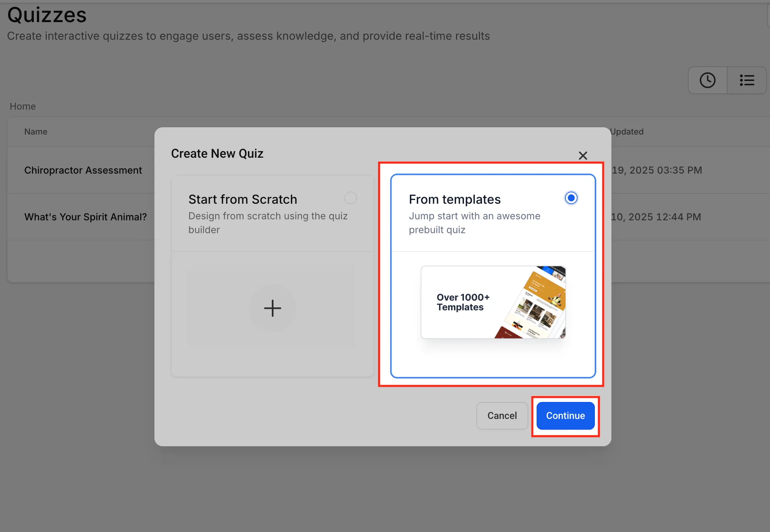Click the Updated column header
Viewport: 770px width, 532px height.
tap(626, 131)
